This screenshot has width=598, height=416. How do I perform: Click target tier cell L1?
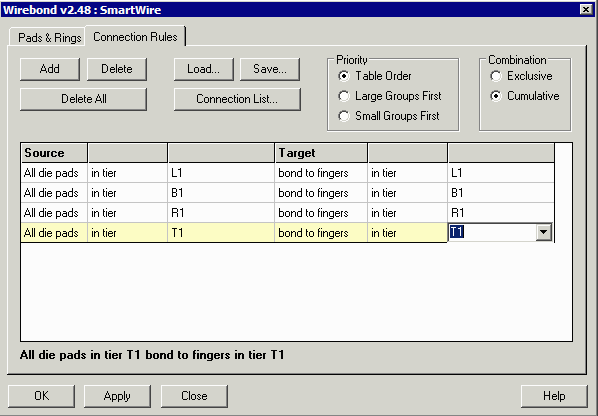(501, 173)
